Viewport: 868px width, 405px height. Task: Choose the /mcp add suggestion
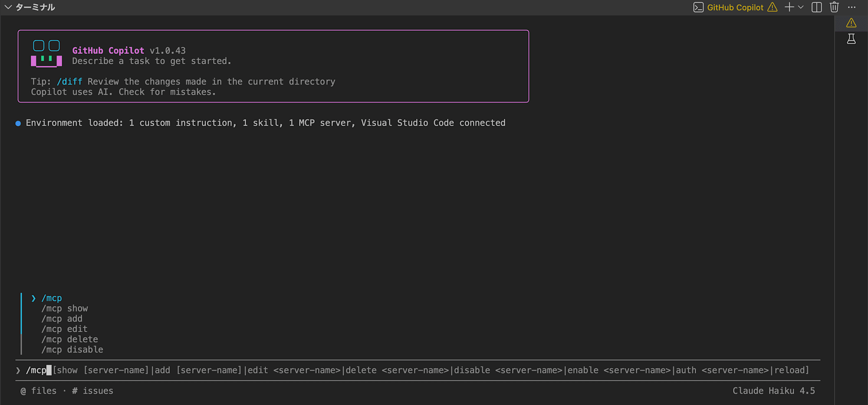pyautogui.click(x=62, y=319)
